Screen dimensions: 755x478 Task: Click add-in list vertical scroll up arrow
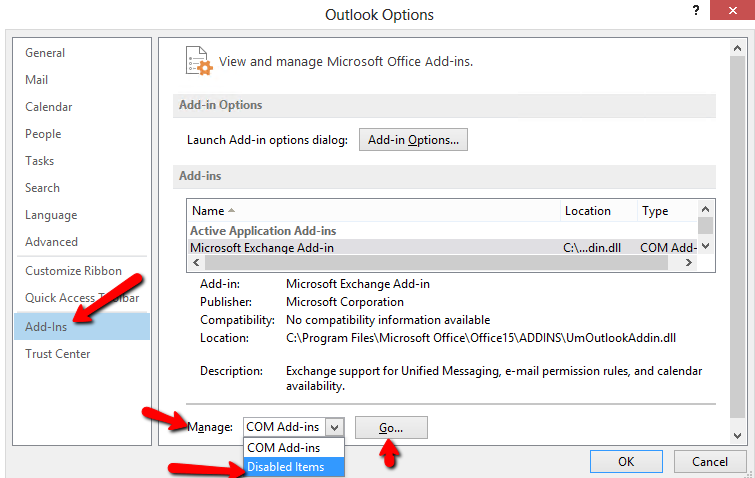point(705,209)
